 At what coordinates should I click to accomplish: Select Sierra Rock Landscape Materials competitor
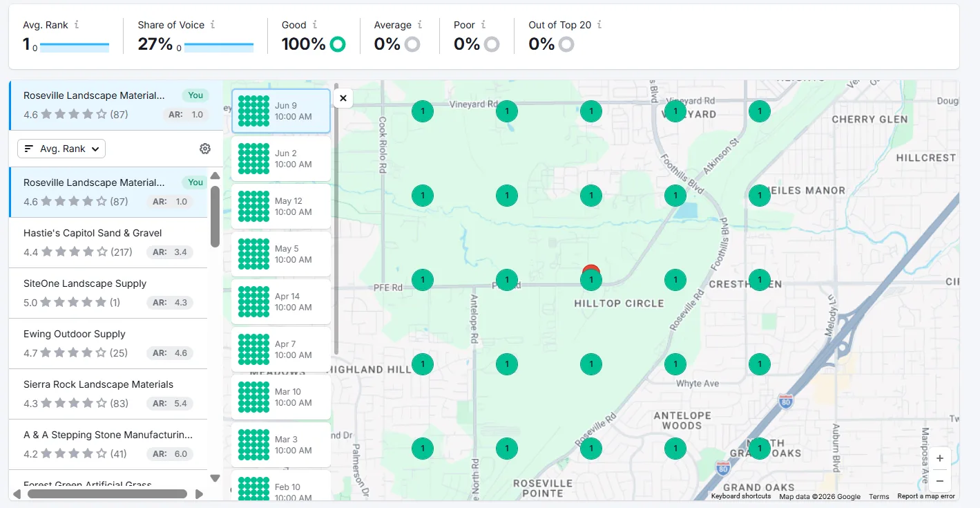point(108,394)
